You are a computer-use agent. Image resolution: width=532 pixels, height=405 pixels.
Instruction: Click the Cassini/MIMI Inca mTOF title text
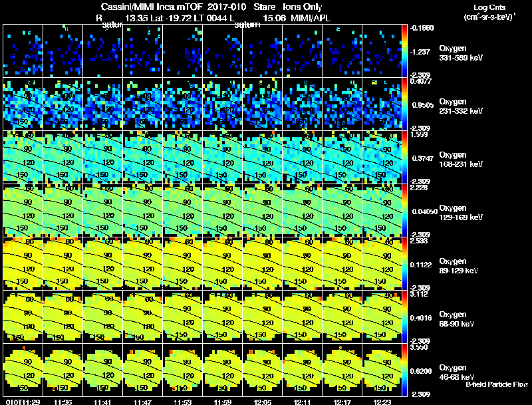click(152, 7)
